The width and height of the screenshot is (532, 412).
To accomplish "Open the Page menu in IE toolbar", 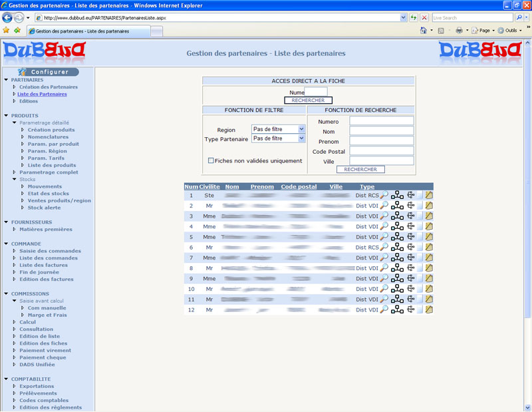I will 483,31.
